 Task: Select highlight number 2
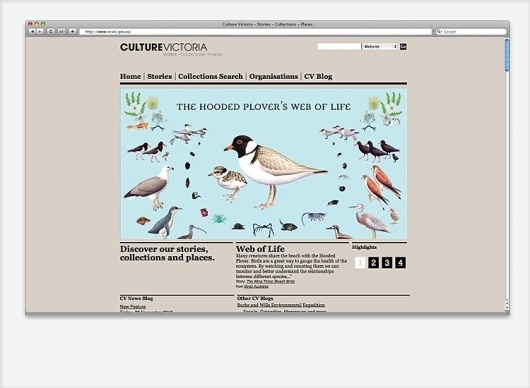[374, 263]
